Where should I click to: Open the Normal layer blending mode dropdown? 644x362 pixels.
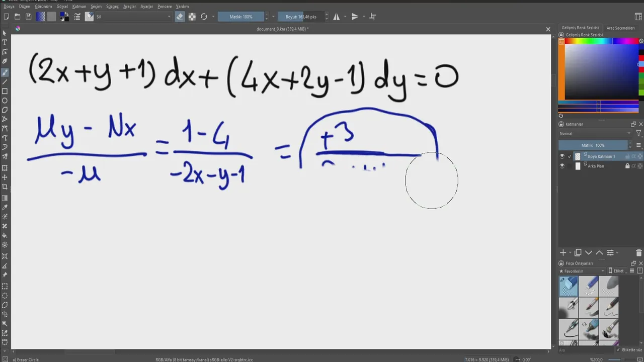pos(595,133)
